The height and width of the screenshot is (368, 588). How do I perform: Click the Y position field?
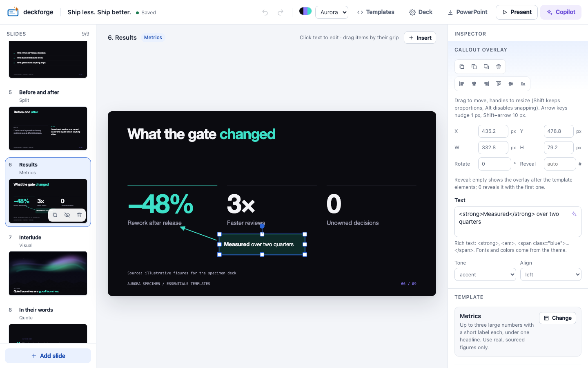click(559, 131)
